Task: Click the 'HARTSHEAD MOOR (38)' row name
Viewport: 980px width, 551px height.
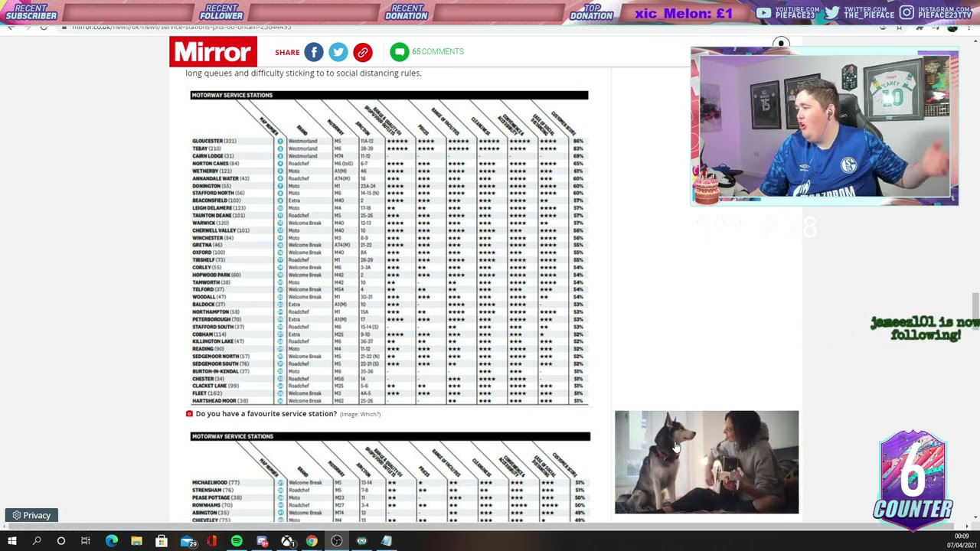Action: (220, 401)
